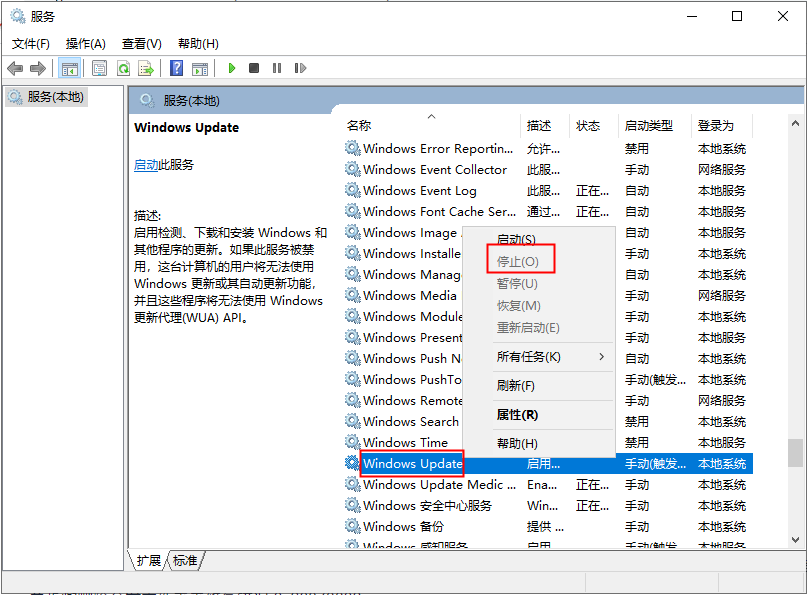Sort by the 状态 column header
Screen dimensions: 807x595
pos(593,126)
